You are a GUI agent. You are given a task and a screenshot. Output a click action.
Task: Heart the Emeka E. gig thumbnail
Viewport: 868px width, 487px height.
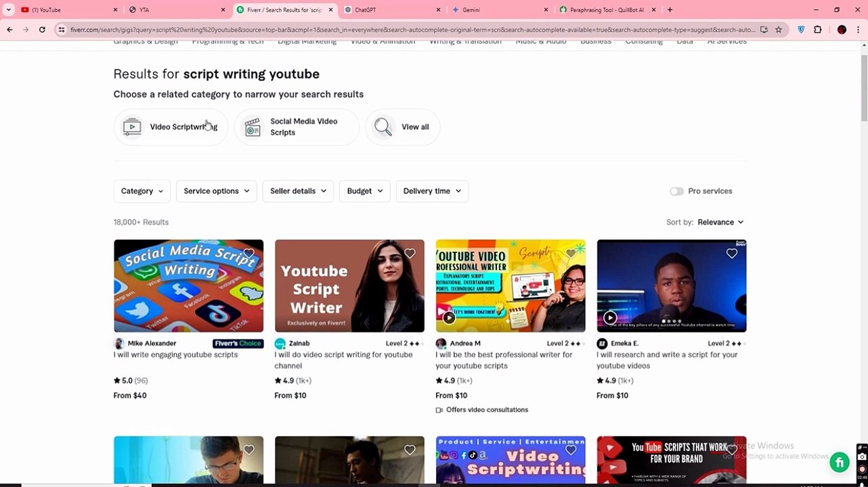732,254
